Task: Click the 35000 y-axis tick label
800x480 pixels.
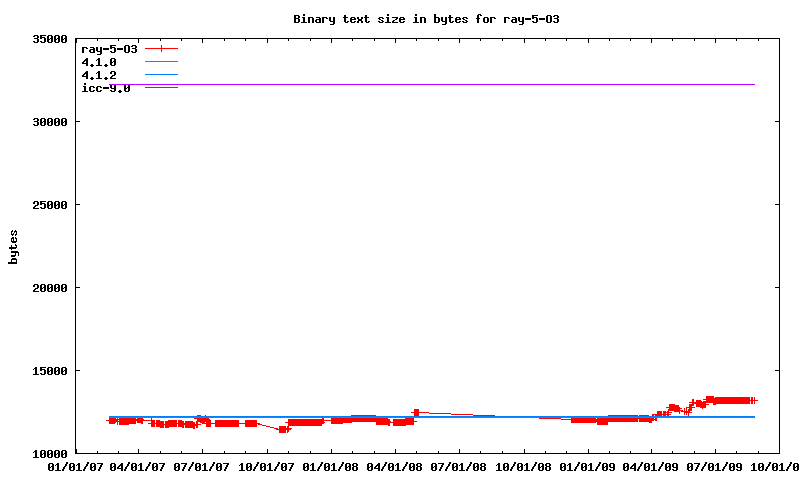Action: 47,39
